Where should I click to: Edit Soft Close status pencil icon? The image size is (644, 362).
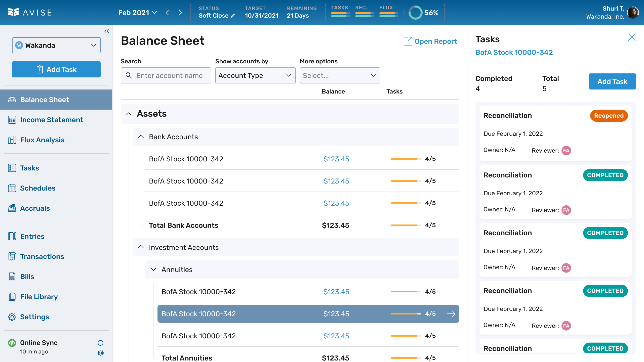pyautogui.click(x=233, y=16)
